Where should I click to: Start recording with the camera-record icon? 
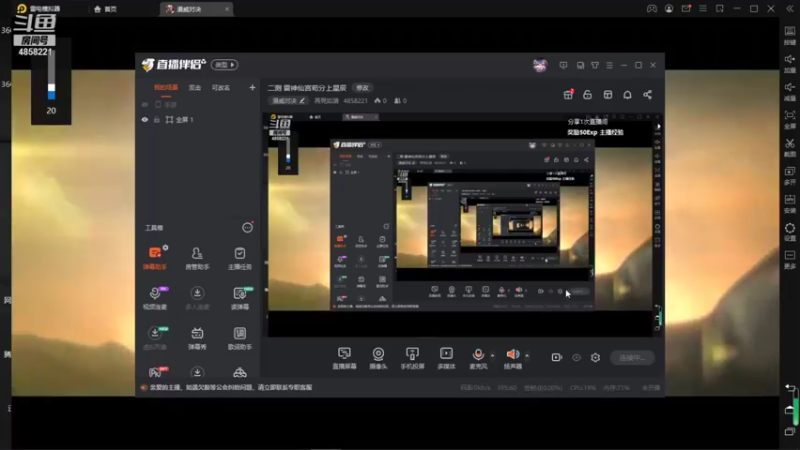557,358
